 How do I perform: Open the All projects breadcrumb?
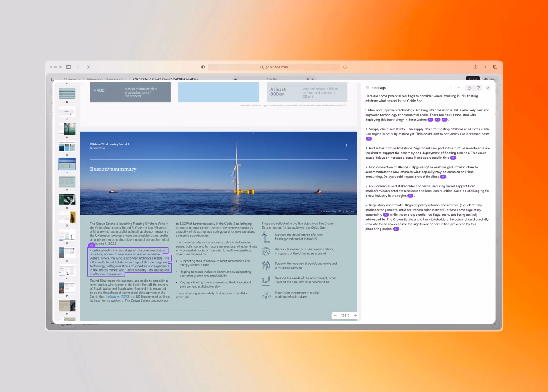tap(72, 79)
